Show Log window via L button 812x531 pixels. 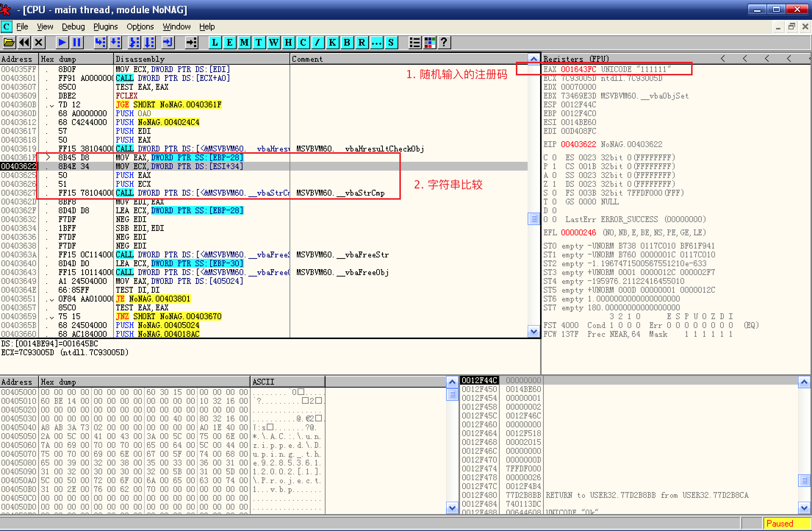click(x=215, y=43)
